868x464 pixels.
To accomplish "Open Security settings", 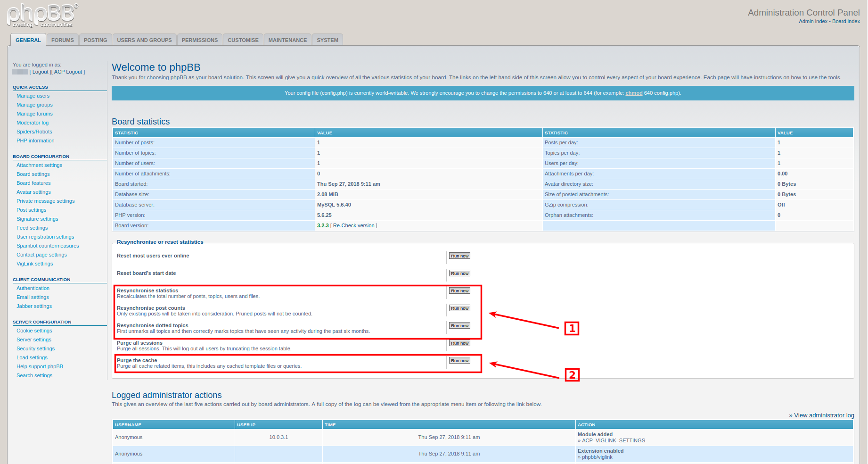I will coord(35,348).
